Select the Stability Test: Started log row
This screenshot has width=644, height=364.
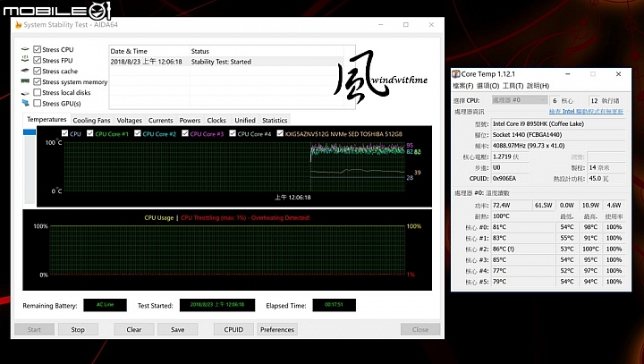coord(226,62)
